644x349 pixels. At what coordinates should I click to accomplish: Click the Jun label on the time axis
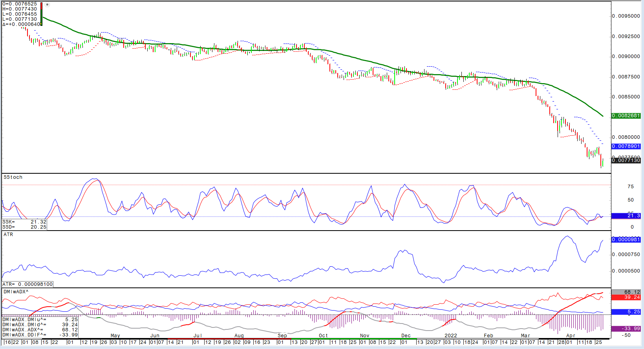tap(155, 336)
